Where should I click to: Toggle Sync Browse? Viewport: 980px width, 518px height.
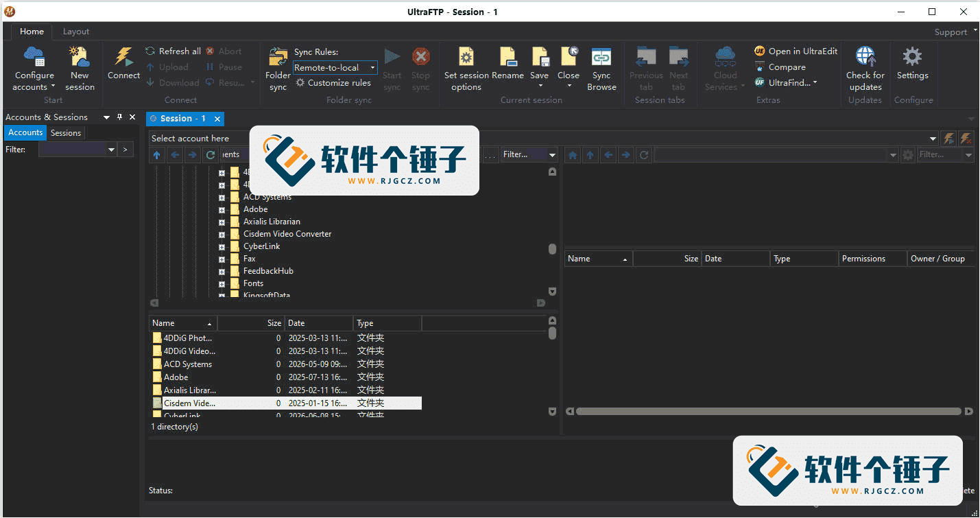(x=601, y=69)
